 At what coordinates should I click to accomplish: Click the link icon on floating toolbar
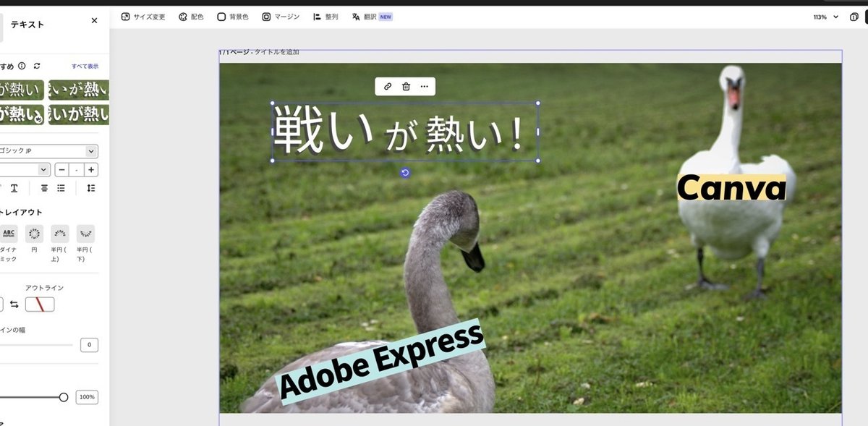pyautogui.click(x=388, y=87)
